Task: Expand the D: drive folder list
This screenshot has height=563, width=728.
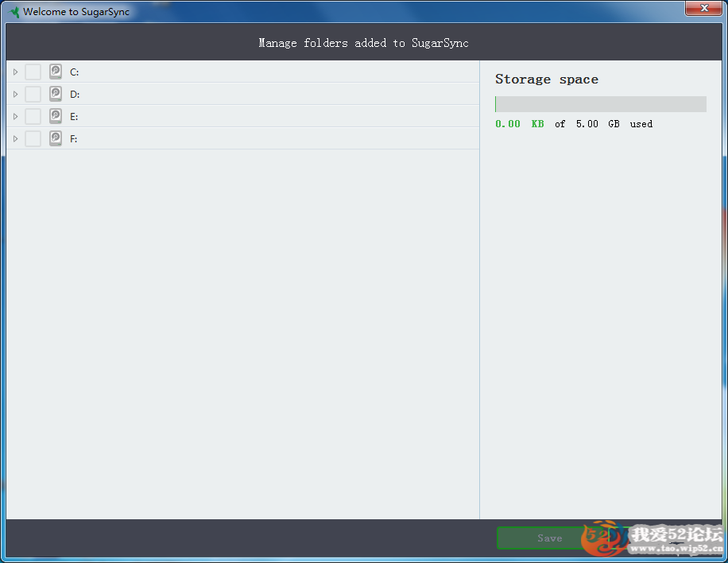Action: (x=15, y=95)
